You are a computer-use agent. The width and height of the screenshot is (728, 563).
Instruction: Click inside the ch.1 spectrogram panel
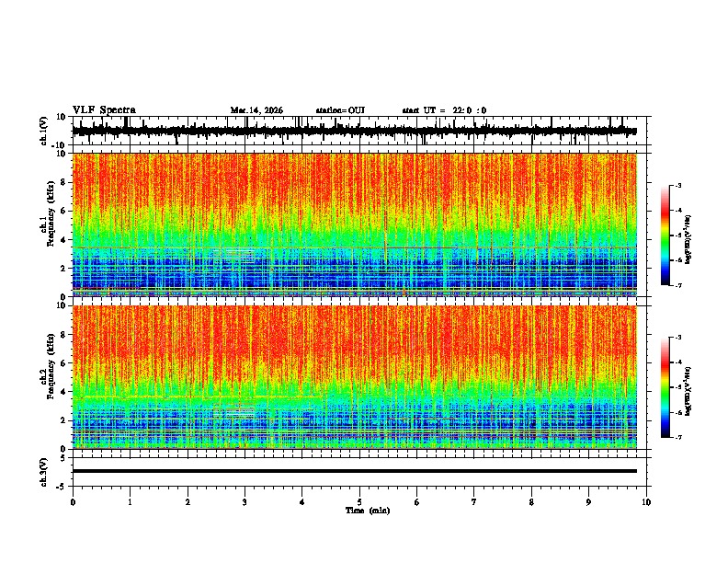(355, 224)
